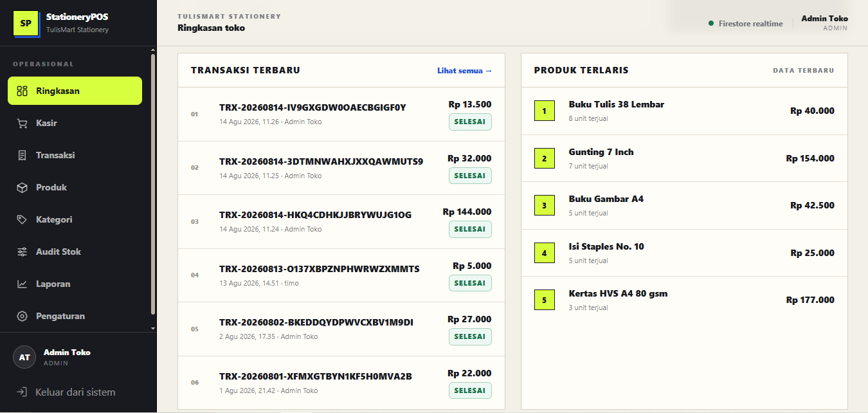868x413 pixels.
Task: Click product Buku Tulis 38 Lembar
Action: [x=684, y=111]
